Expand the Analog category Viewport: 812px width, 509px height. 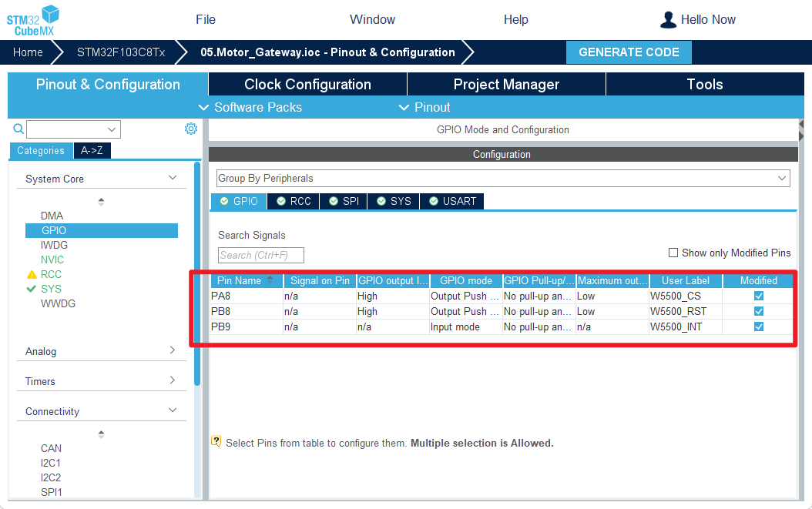click(101, 351)
